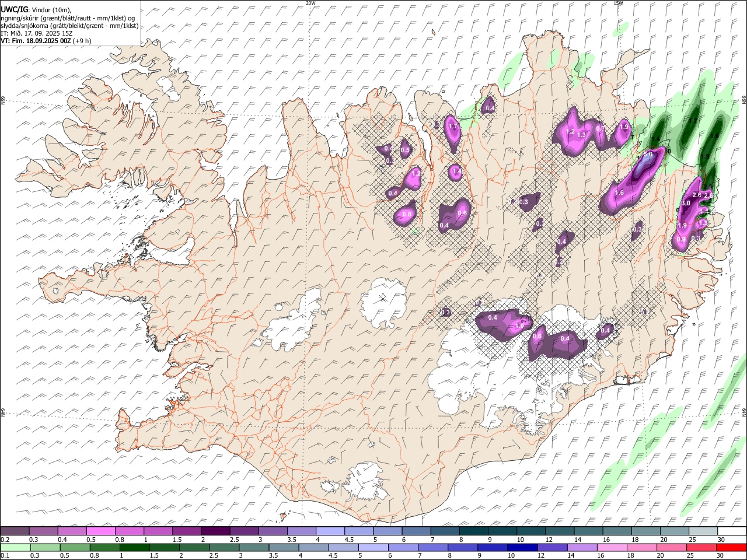Click the 'slydda/snjókoma (grátt/bleikt/grænt' header line
747x560 pixels.
click(69, 26)
